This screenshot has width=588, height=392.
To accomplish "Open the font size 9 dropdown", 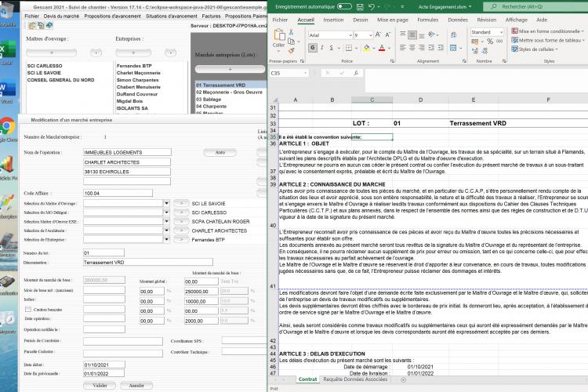I will pyautogui.click(x=371, y=34).
